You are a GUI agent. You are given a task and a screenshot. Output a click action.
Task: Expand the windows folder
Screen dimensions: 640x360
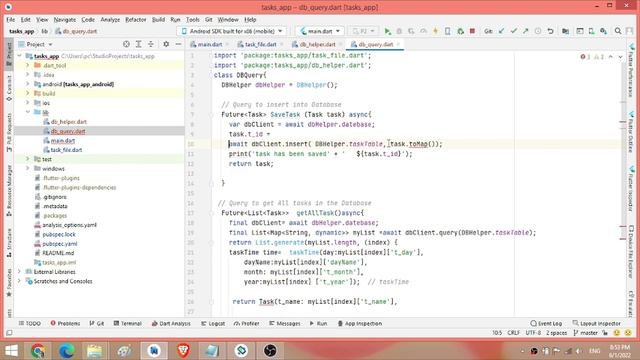pyautogui.click(x=28, y=169)
